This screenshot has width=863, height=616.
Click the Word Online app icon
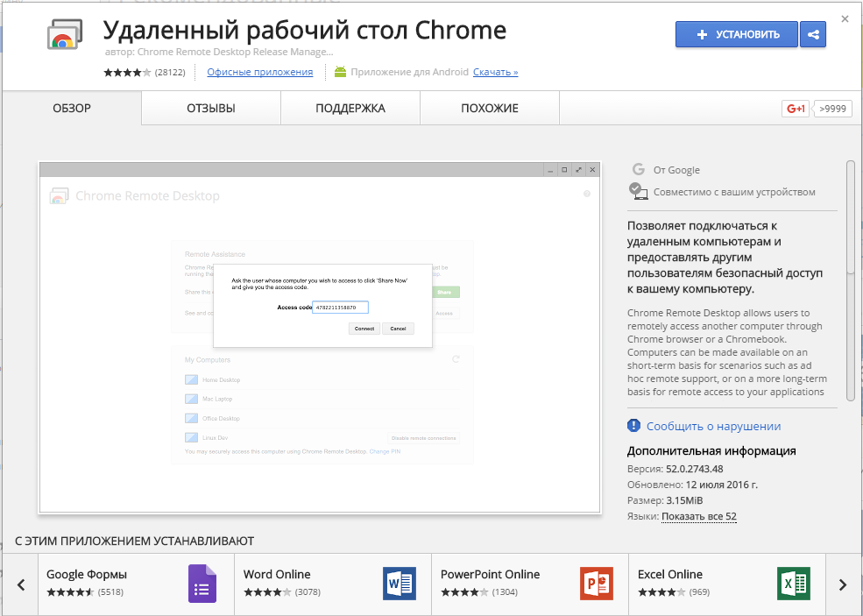[x=400, y=584]
